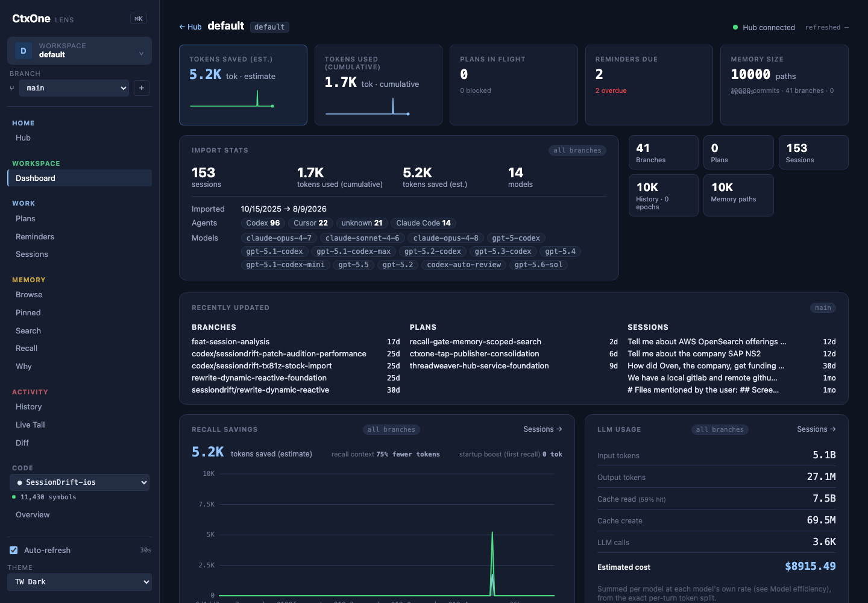
Task: Click the ⌘K command palette button
Action: click(x=139, y=19)
